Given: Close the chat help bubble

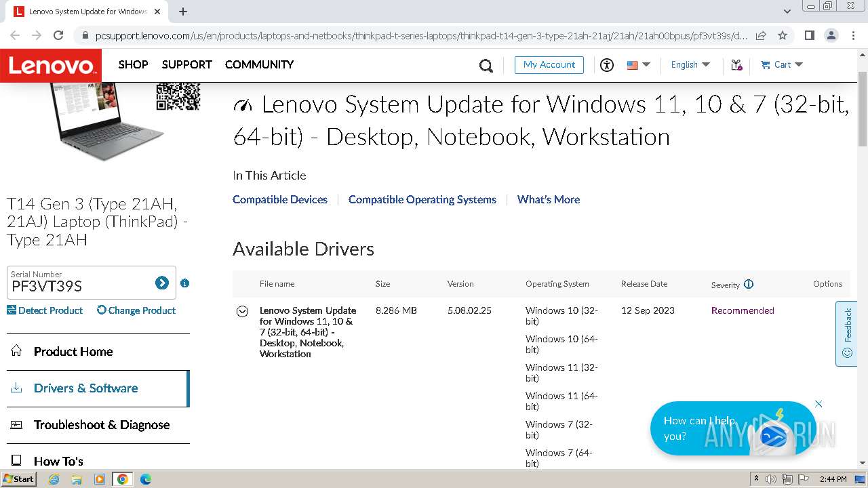Looking at the screenshot, I should [x=818, y=404].
